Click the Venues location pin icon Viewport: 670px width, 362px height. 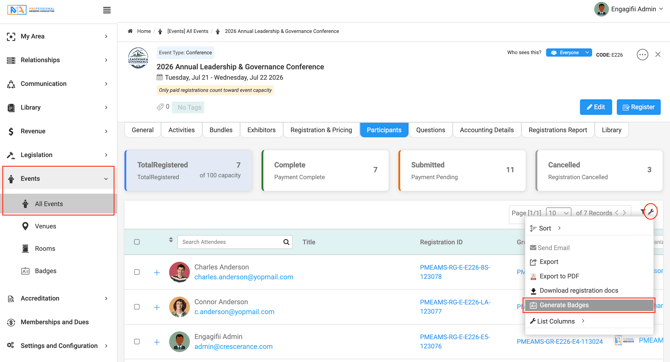coord(25,226)
